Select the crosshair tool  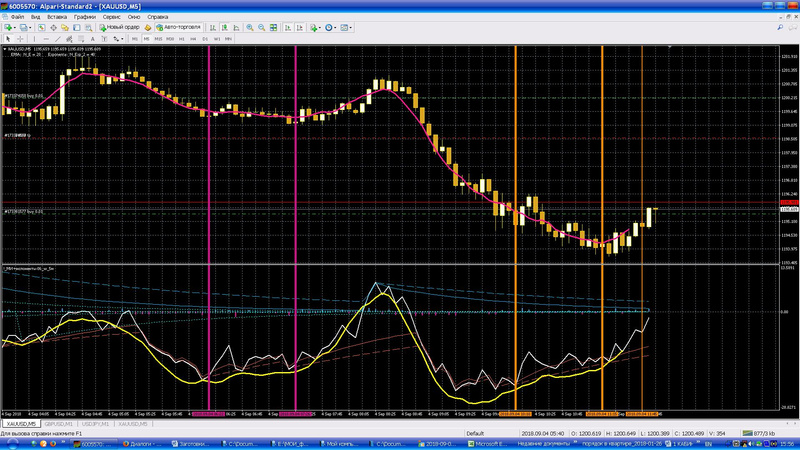click(21, 39)
